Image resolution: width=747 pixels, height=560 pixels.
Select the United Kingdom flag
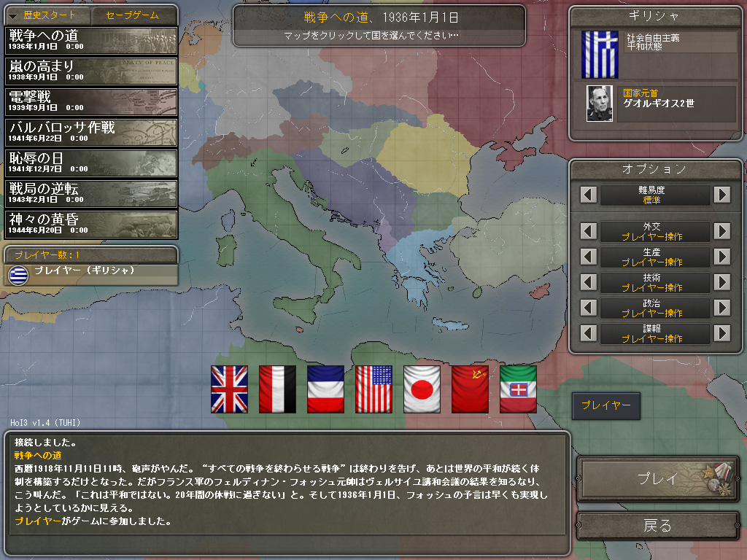pos(229,389)
